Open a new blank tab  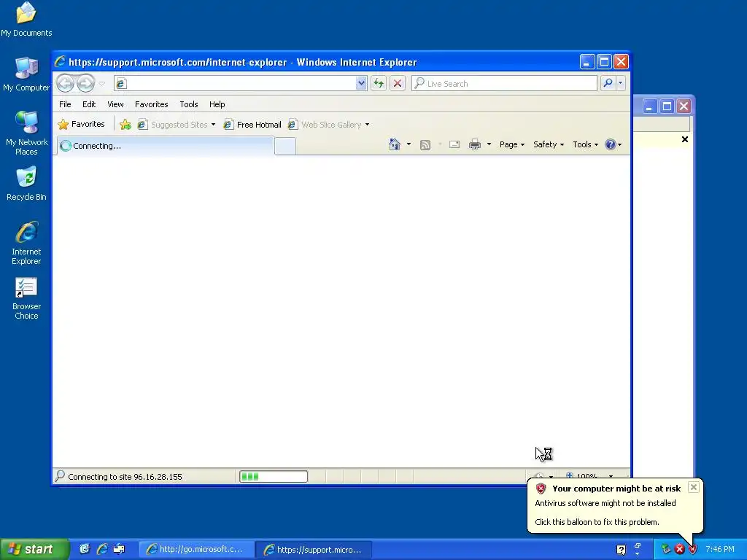point(285,146)
